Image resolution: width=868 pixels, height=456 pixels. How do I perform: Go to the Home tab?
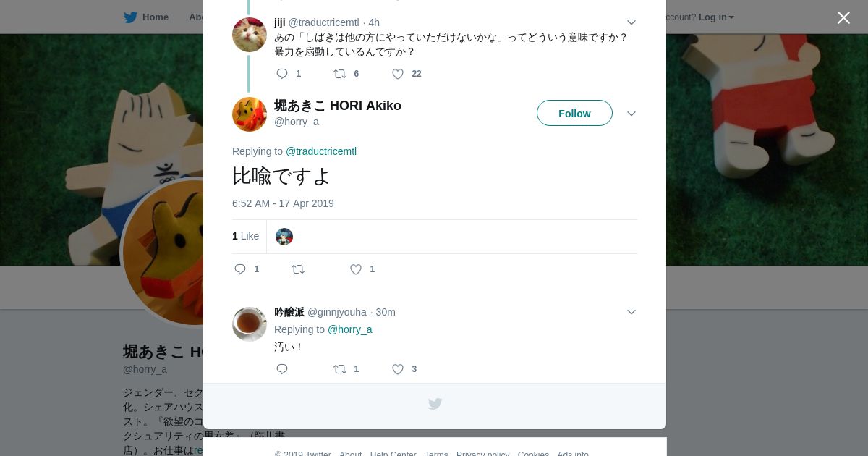pos(146,17)
